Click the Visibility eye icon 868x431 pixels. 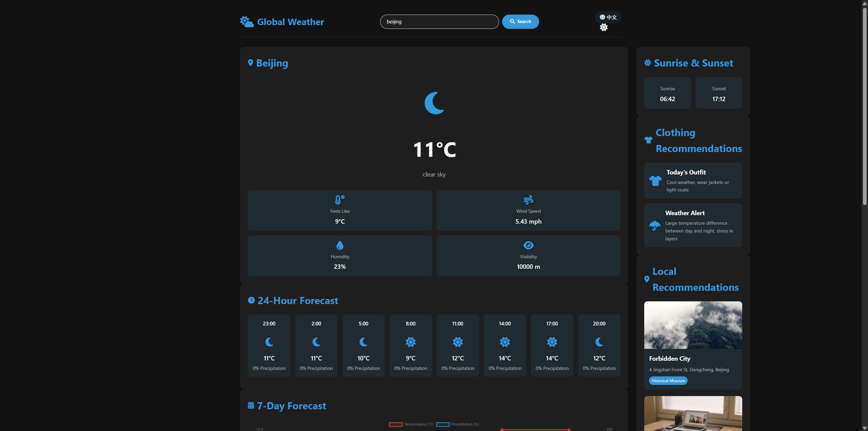point(528,245)
